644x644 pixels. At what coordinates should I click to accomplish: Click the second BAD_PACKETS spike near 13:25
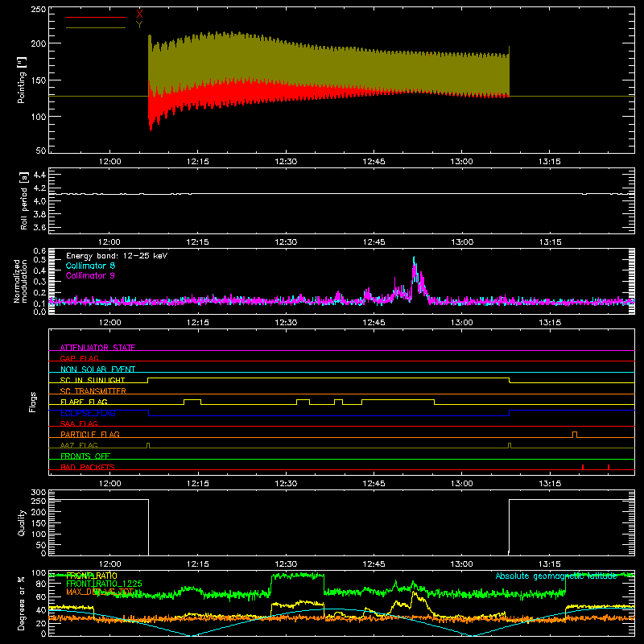(609, 467)
